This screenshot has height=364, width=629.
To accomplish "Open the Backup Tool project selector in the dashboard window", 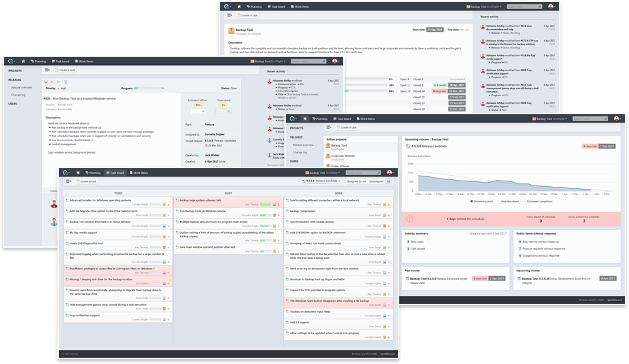I will coord(550,119).
